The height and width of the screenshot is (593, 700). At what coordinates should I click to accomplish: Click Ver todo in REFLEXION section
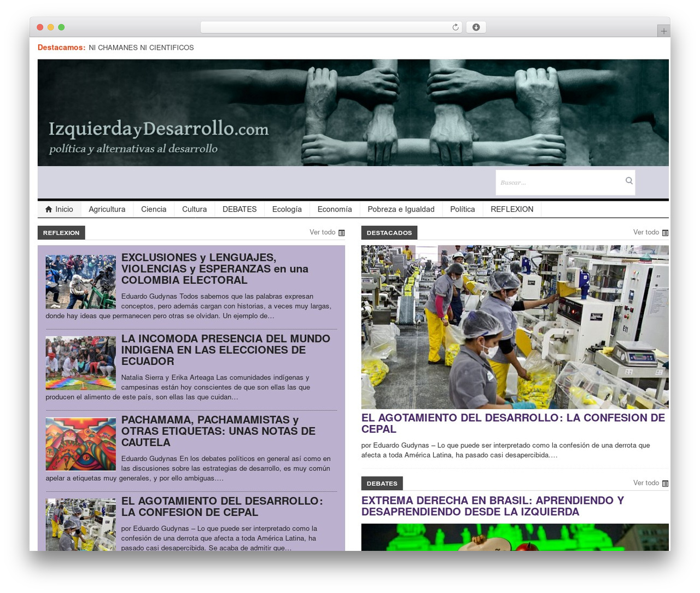pos(323,232)
